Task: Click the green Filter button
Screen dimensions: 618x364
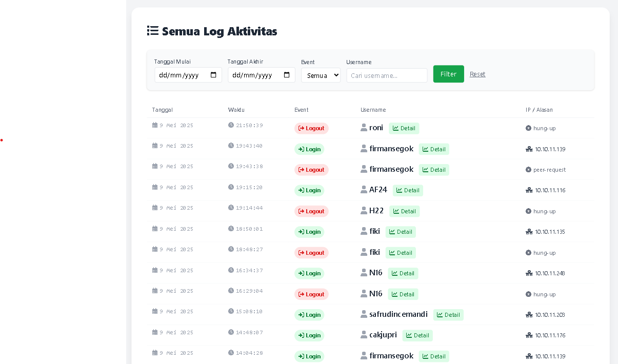Action: coord(448,74)
